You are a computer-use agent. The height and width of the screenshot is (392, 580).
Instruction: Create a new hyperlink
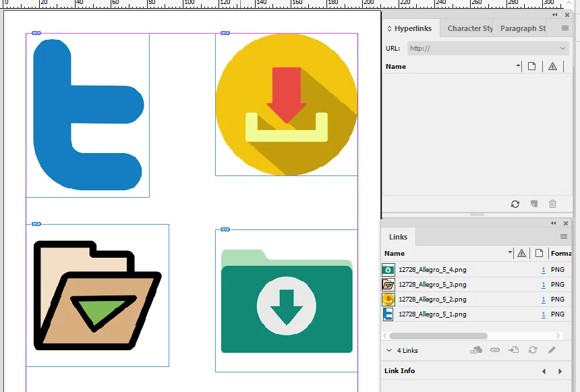click(533, 204)
